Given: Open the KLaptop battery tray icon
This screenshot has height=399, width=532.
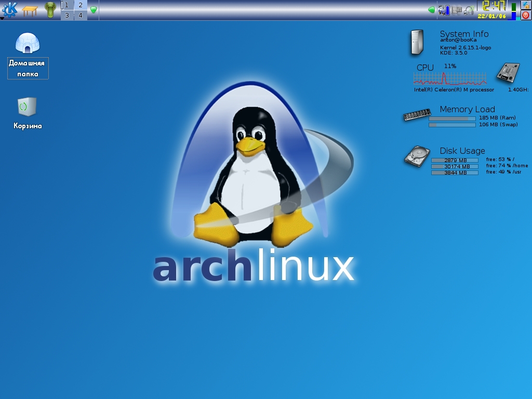Looking at the screenshot, I should [x=443, y=10].
